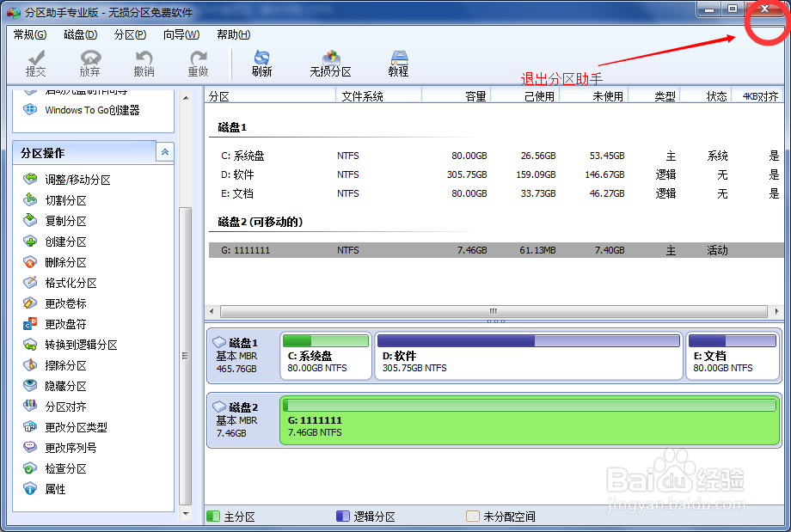Select the C: 系统盘 table row
The image size is (791, 532).
pos(496,156)
